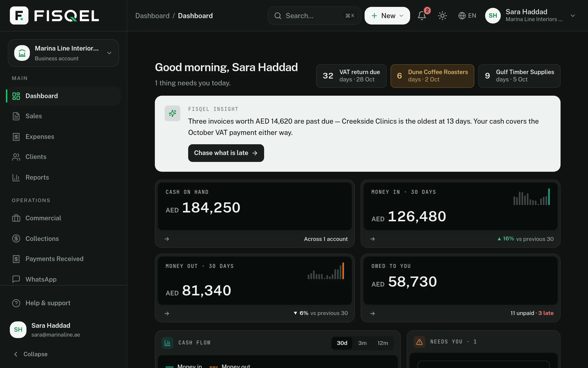Open the VAT return due chip
The image size is (588, 368).
pos(351,76)
